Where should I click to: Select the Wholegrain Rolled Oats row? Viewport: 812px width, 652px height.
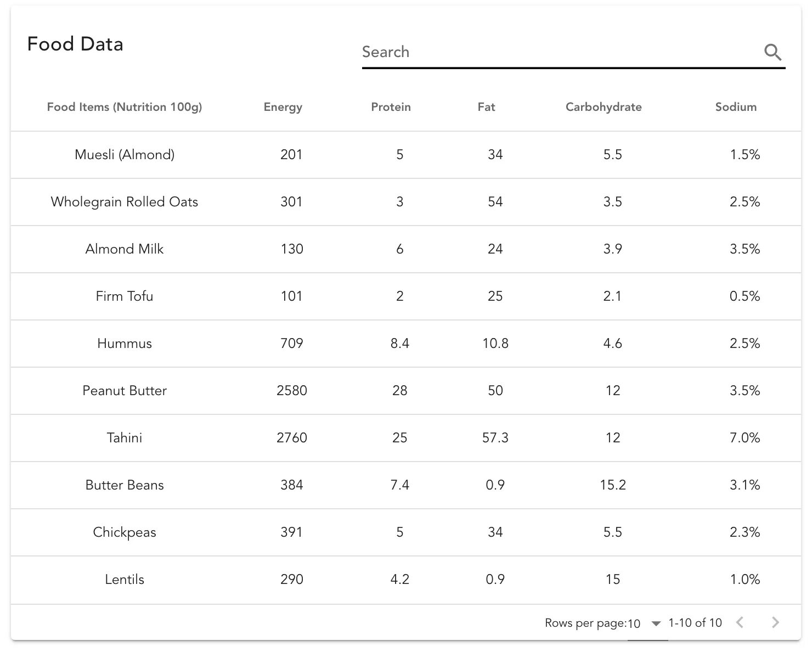[125, 202]
